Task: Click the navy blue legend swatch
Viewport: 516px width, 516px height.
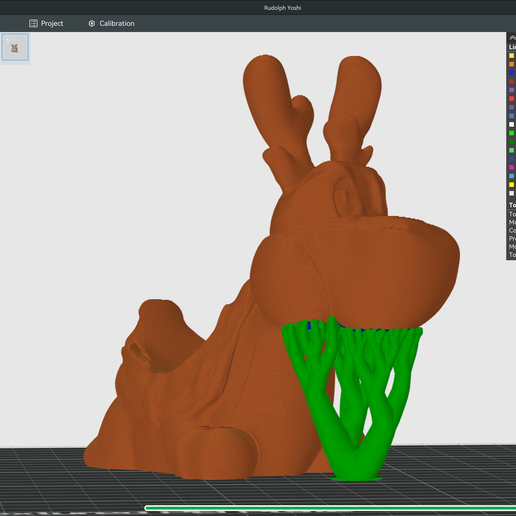Action: (512, 159)
